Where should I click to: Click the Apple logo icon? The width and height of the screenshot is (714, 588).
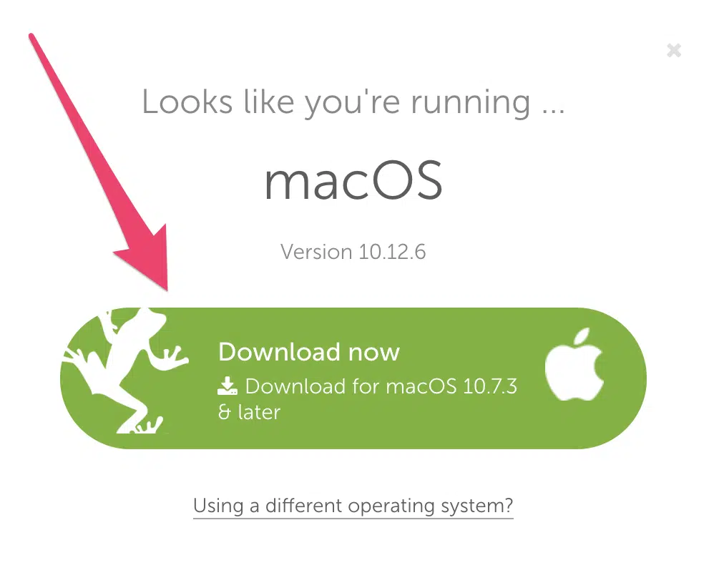(574, 365)
